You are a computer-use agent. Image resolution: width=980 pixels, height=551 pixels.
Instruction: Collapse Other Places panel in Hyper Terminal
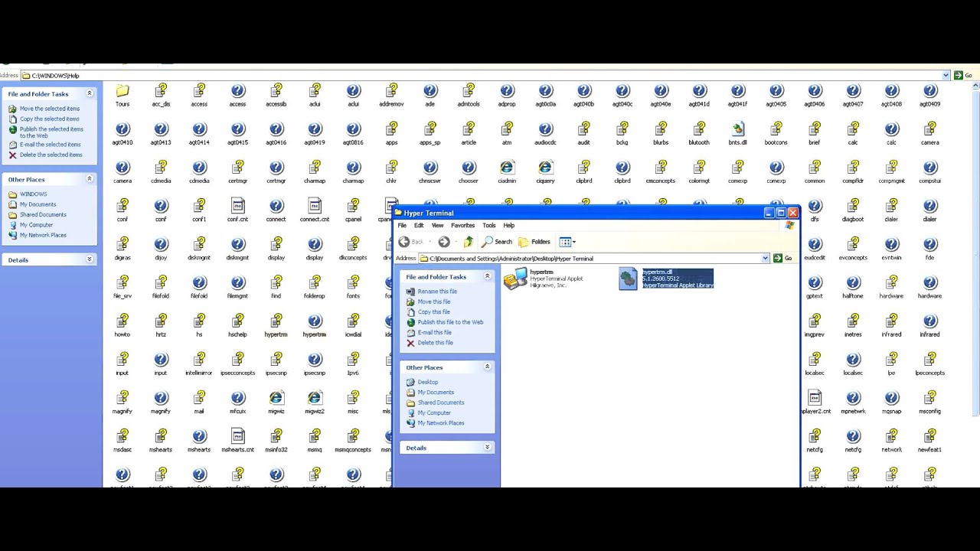[x=487, y=367]
